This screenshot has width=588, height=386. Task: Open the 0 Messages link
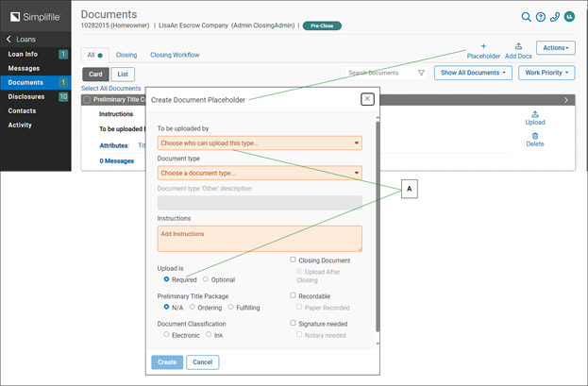pos(117,161)
